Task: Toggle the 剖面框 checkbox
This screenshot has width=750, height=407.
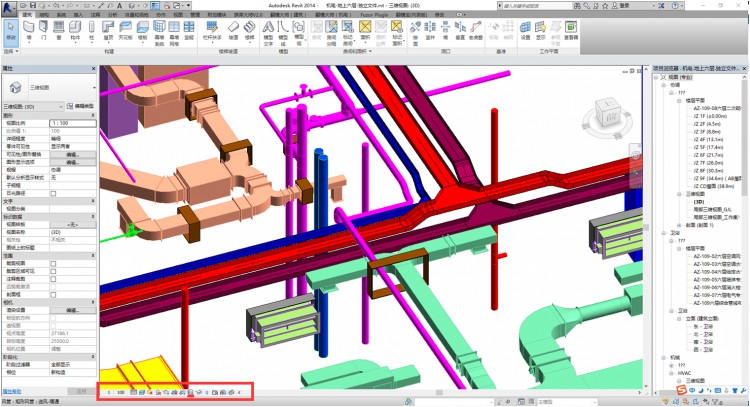Action: (53, 295)
